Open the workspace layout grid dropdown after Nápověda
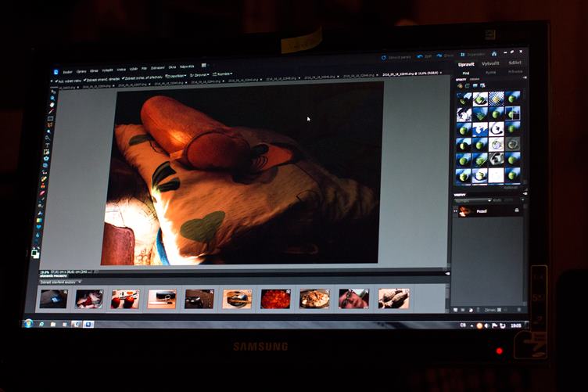 204,65
